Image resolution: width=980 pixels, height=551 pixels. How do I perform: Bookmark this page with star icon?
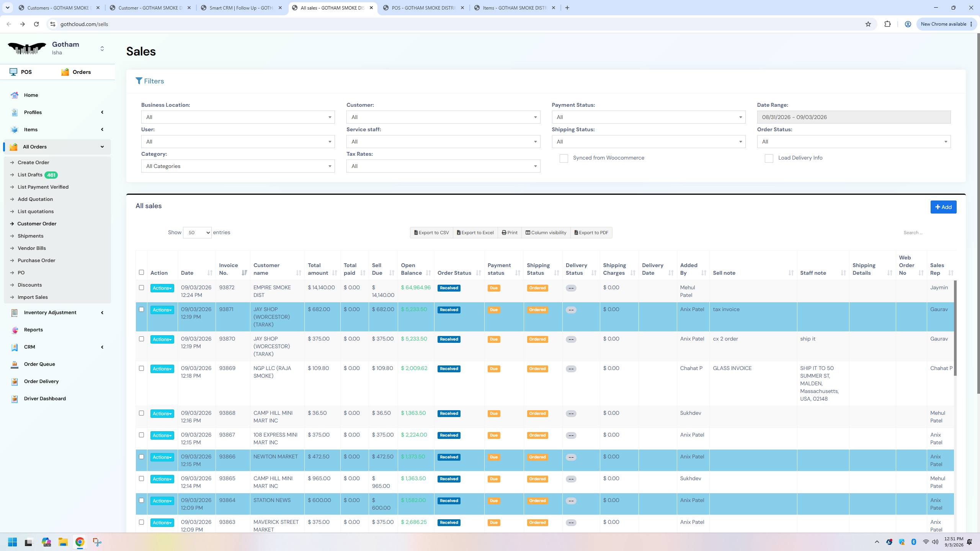868,24
